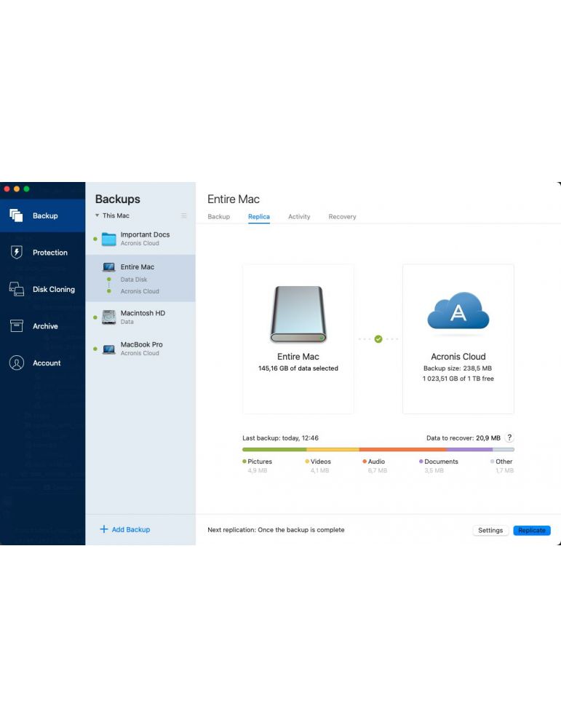Viewport: 561px width, 728px height.
Task: Click the Protection label in sidebar
Action: coord(50,253)
